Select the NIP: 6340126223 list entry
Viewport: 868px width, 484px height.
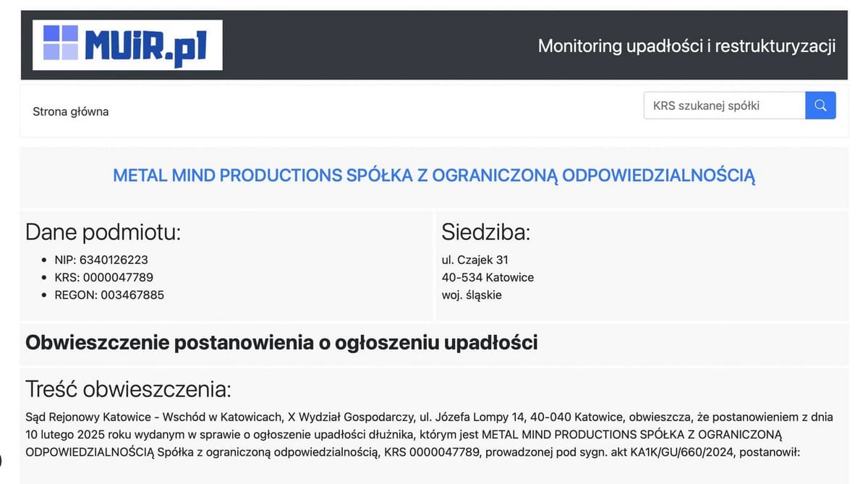click(101, 260)
